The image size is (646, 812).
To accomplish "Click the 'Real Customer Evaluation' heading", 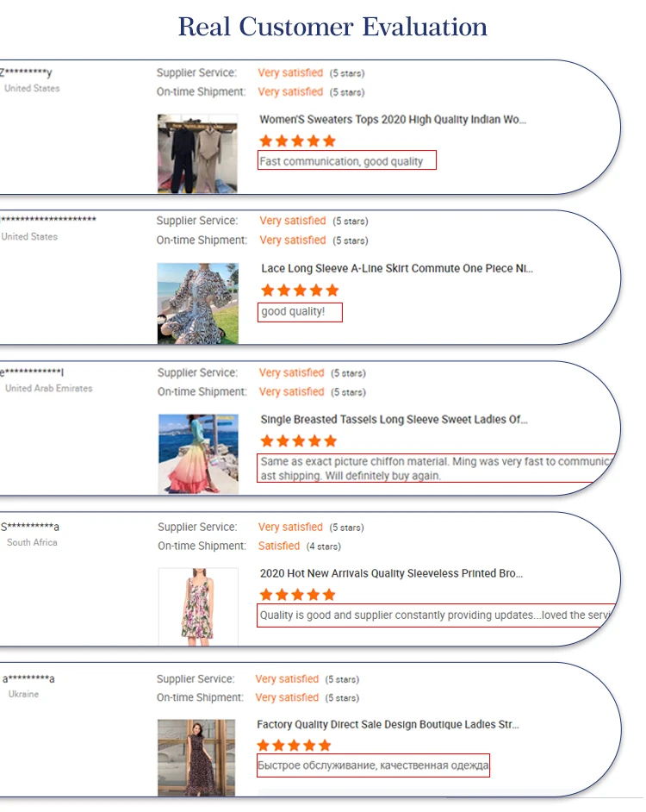I will [x=332, y=27].
